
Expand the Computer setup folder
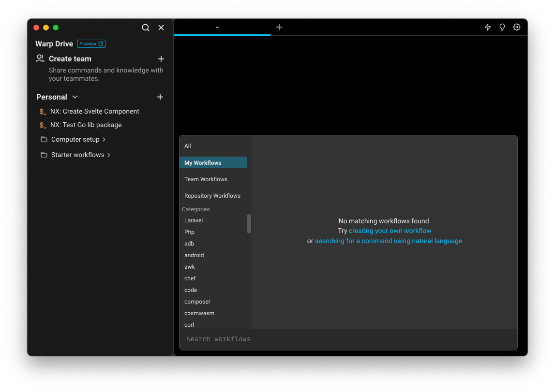[105, 139]
